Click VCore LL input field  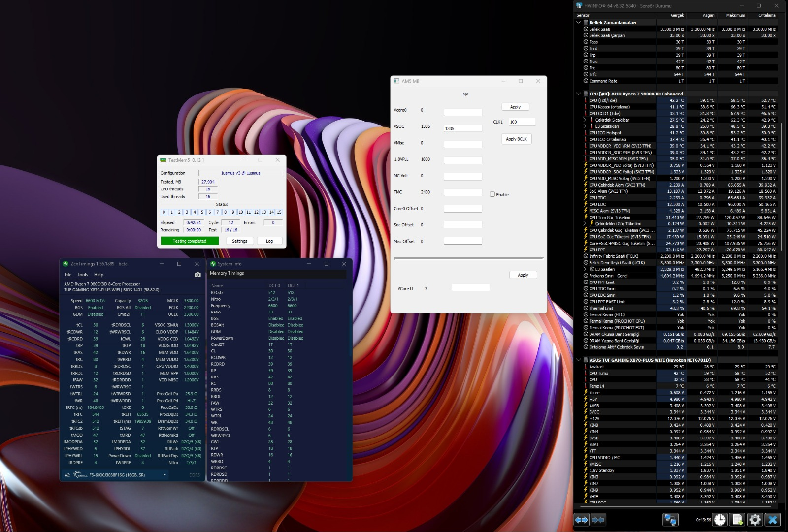[x=471, y=287]
